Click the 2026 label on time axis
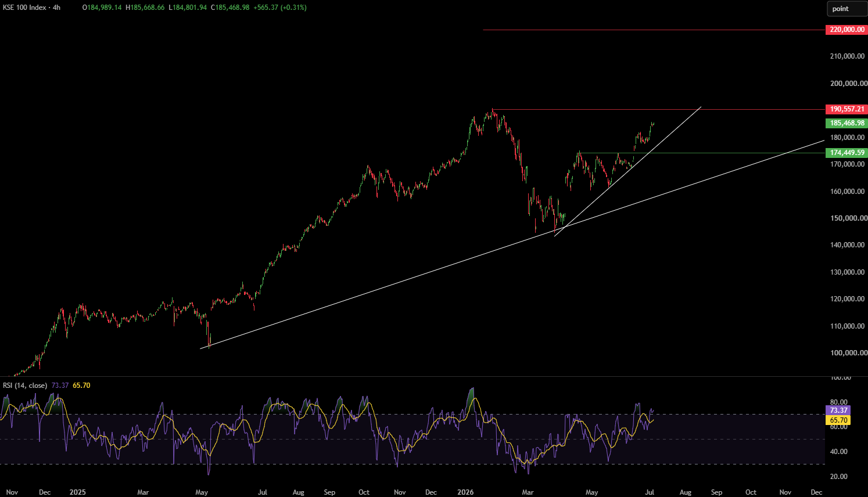The image size is (868, 497). (x=465, y=492)
